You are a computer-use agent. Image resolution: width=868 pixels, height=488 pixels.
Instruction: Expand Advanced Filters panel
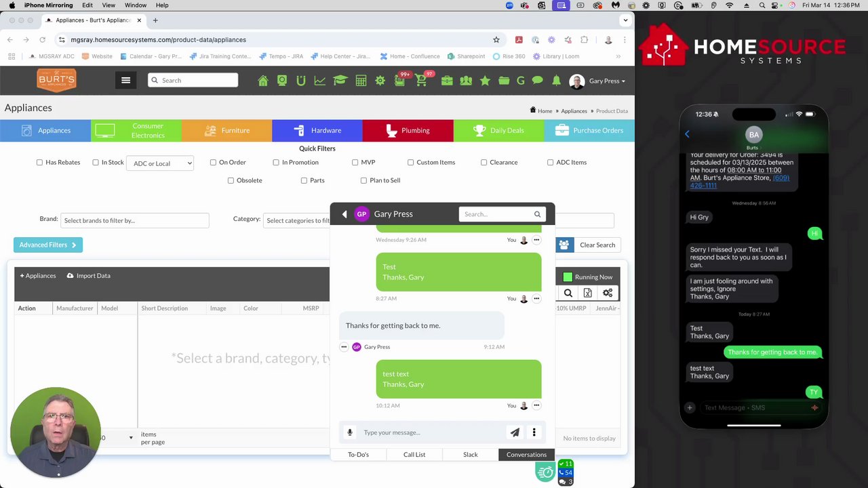point(48,245)
